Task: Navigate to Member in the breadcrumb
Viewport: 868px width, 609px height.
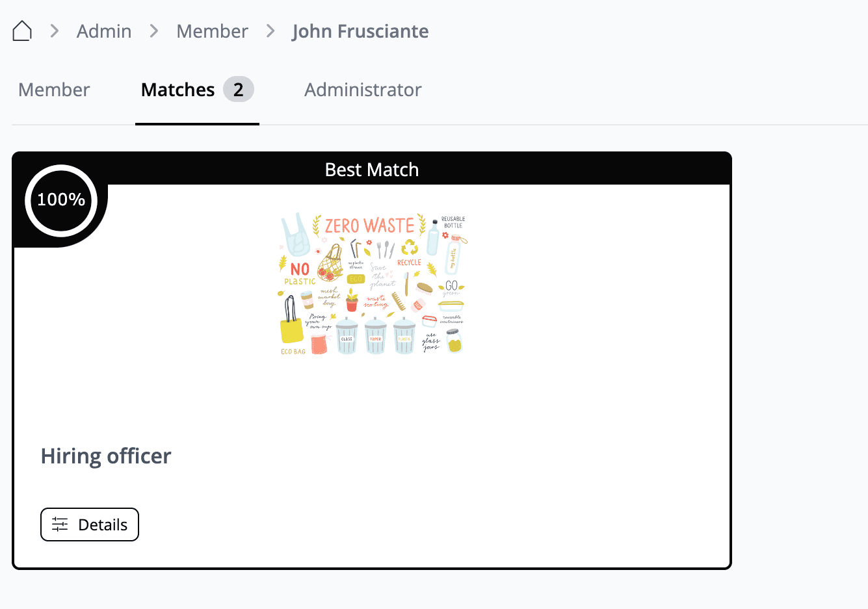Action: [212, 31]
